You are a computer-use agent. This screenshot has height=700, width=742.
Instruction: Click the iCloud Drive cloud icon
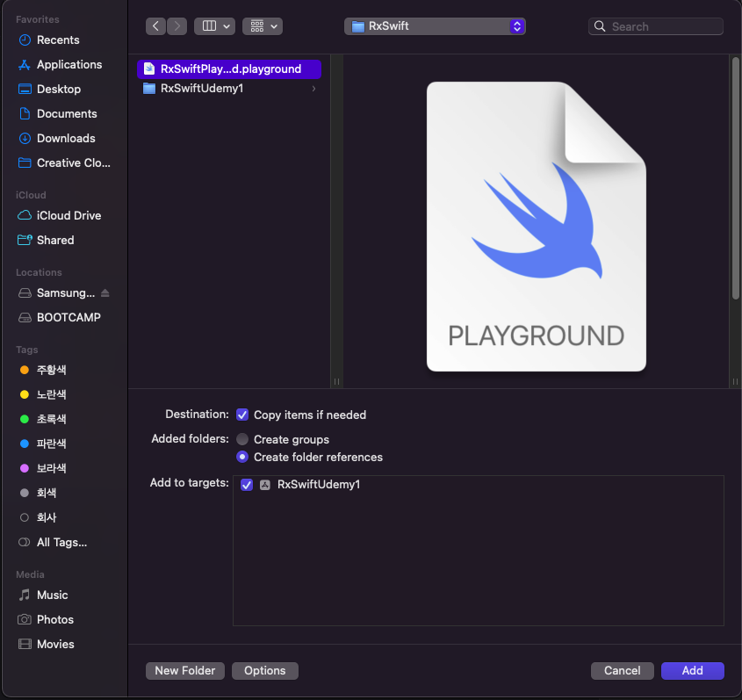(25, 216)
